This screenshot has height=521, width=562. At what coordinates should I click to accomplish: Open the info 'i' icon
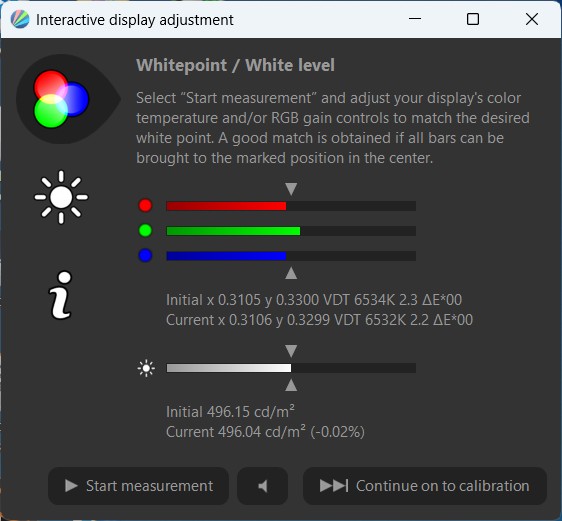coord(61,295)
